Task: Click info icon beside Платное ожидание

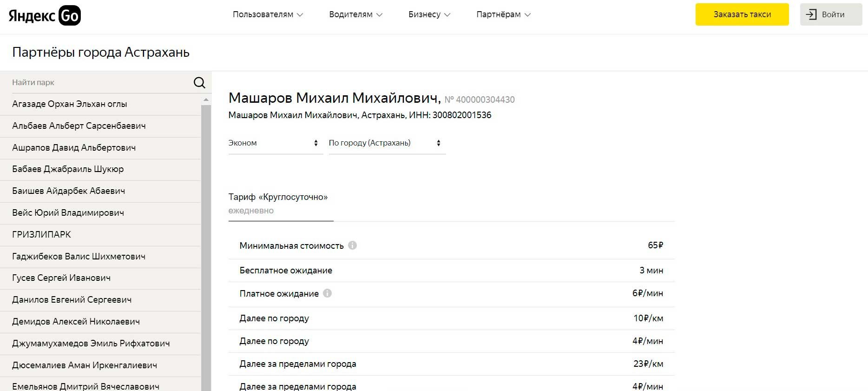Action: [327, 293]
